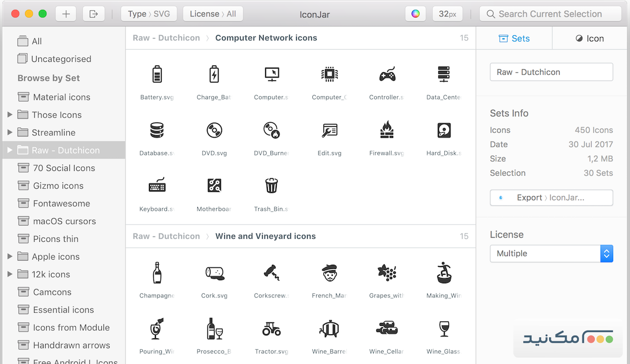The height and width of the screenshot is (364, 630).
Task: Toggle the color preview circle in the toolbar
Action: (x=415, y=14)
